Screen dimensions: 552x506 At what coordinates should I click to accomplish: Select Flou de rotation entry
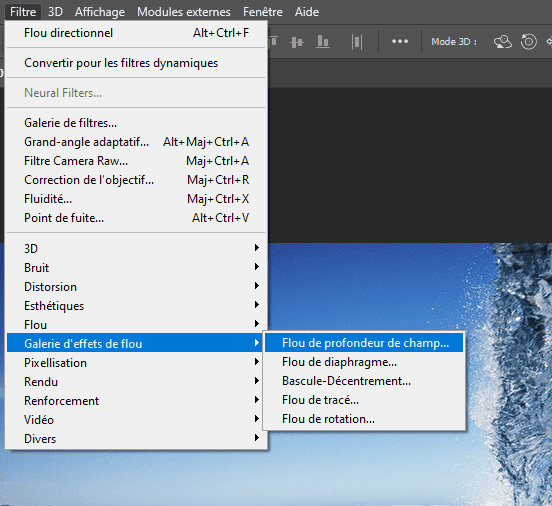point(364,419)
